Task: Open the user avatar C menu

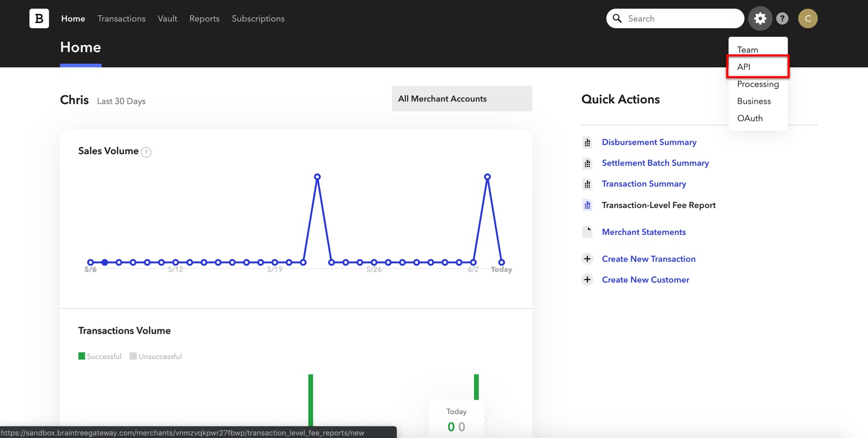Action: (x=807, y=18)
